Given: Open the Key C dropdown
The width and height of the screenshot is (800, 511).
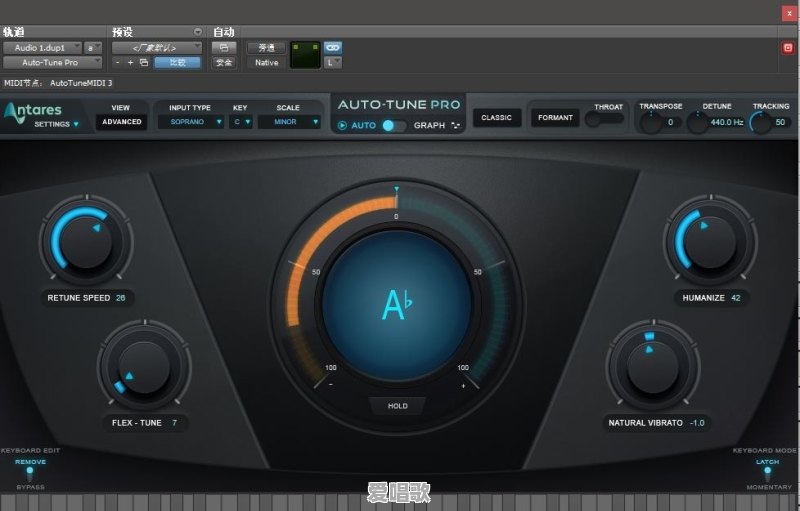Looking at the screenshot, I should [x=241, y=122].
